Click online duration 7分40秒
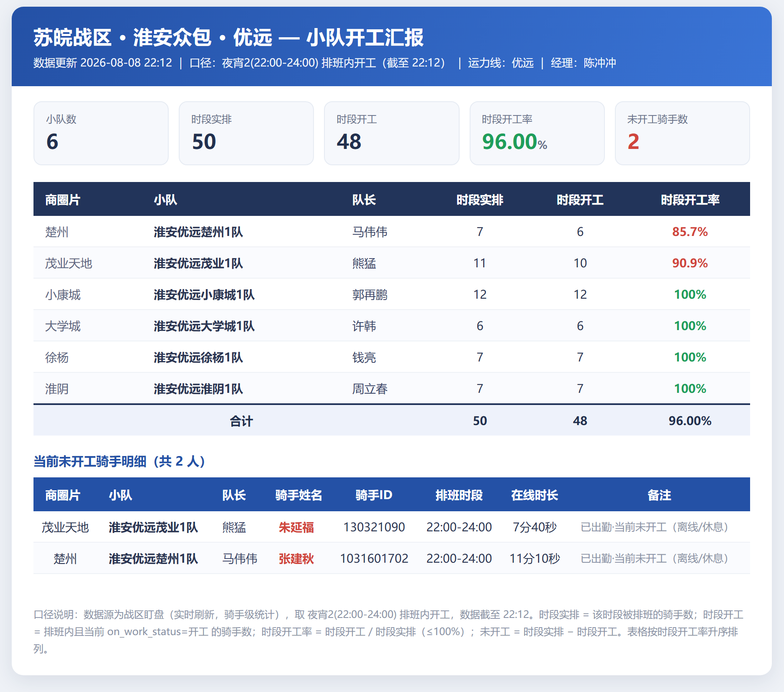Viewport: 784px width, 692px height. (x=535, y=527)
